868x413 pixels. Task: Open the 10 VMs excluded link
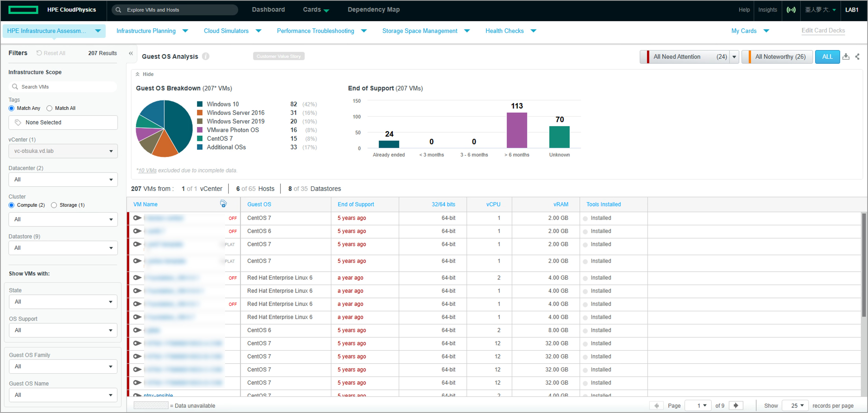coord(147,170)
